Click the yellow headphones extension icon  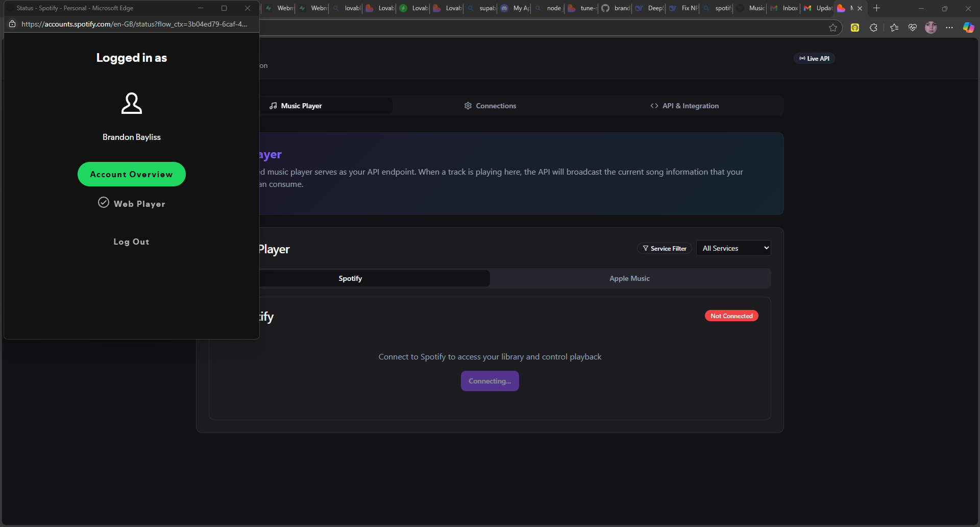pyautogui.click(x=855, y=28)
